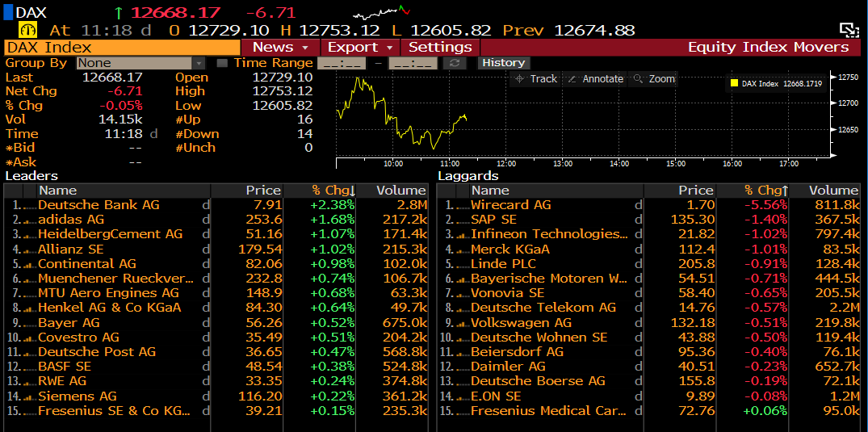Click the pop-out window icon at top right
Screen dimensions: 868x432
click(x=848, y=30)
